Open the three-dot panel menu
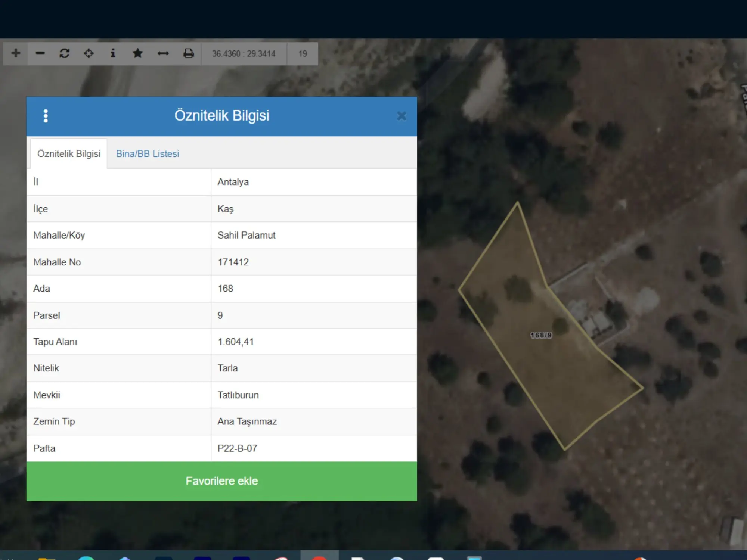 tap(46, 116)
